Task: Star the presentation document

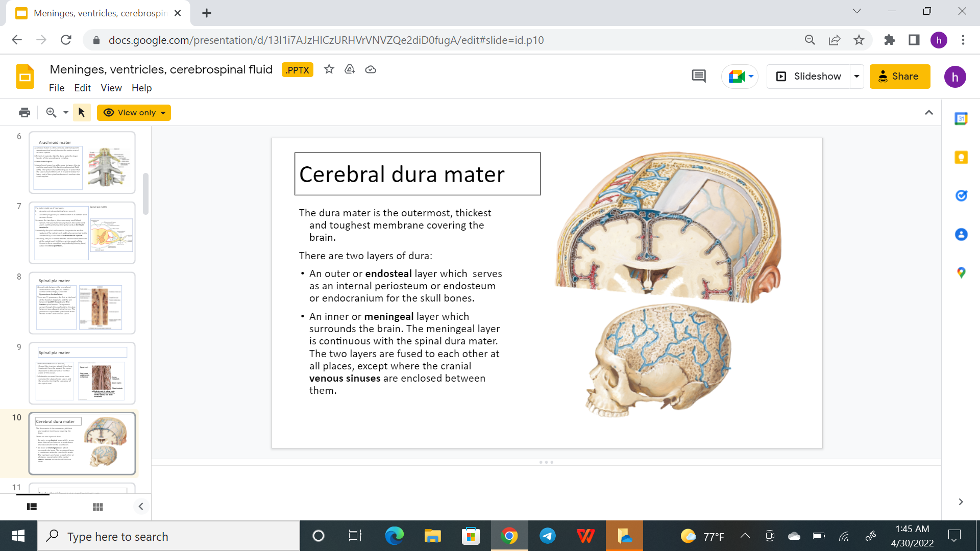Action: [x=329, y=69]
